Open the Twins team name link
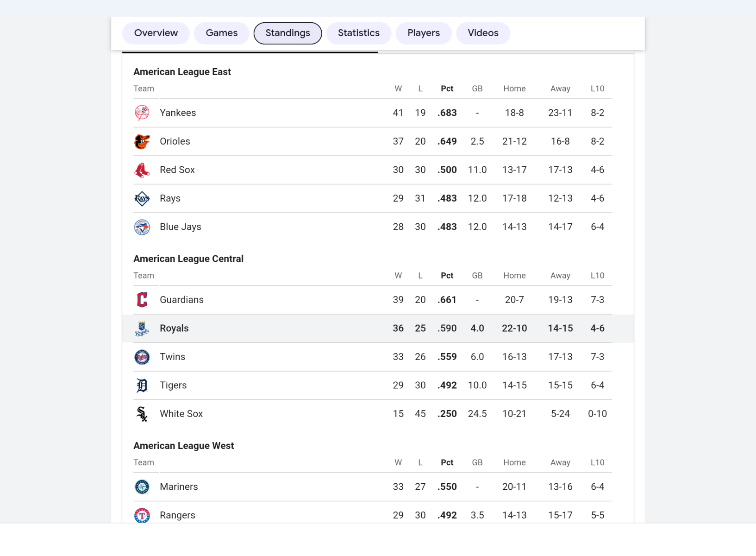Viewport: 756px width, 556px height. click(172, 357)
